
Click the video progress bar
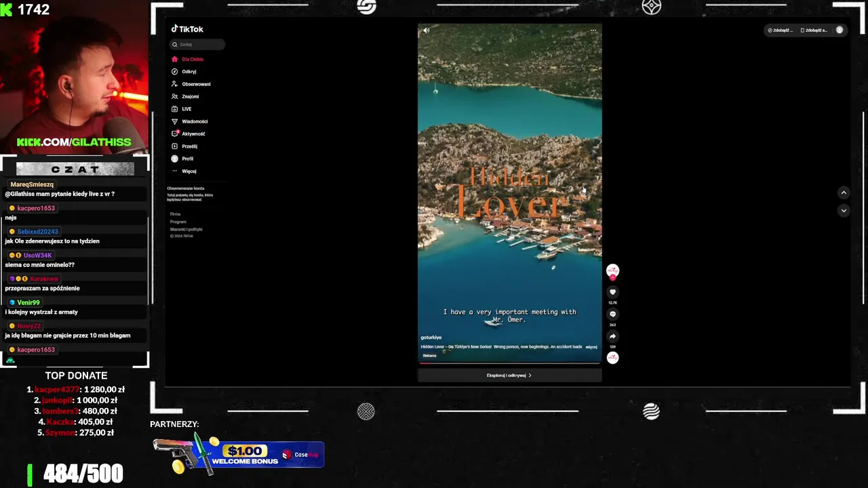509,363
